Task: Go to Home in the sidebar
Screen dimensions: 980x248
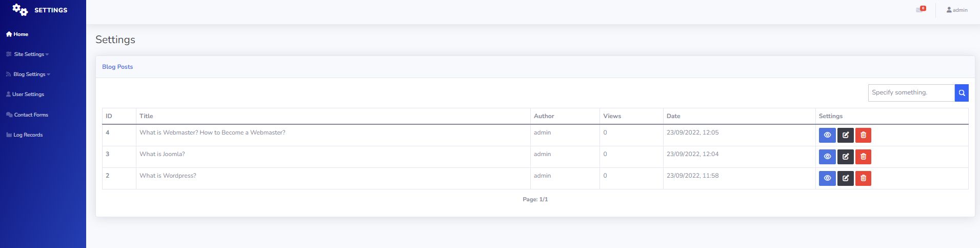Action: pyautogui.click(x=17, y=34)
